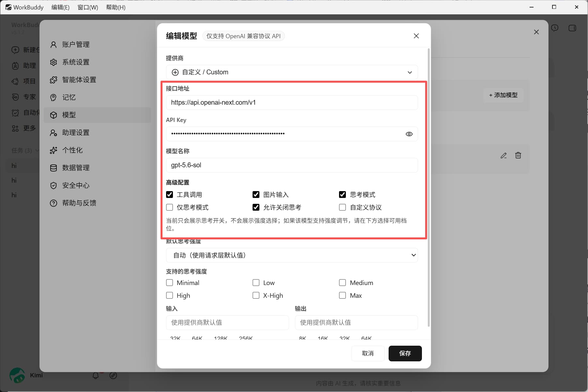
Task: Check the X-High thinking level
Action: click(x=256, y=295)
